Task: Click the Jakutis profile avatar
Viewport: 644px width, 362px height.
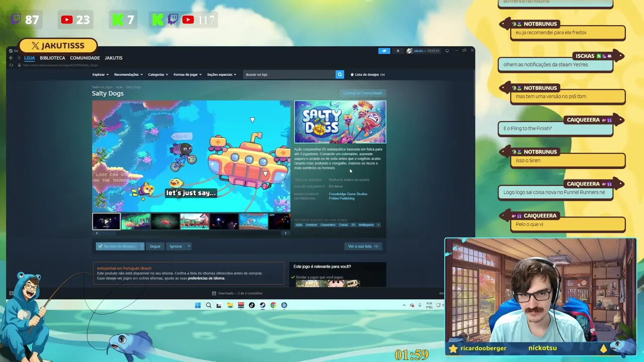Action: 409,51
